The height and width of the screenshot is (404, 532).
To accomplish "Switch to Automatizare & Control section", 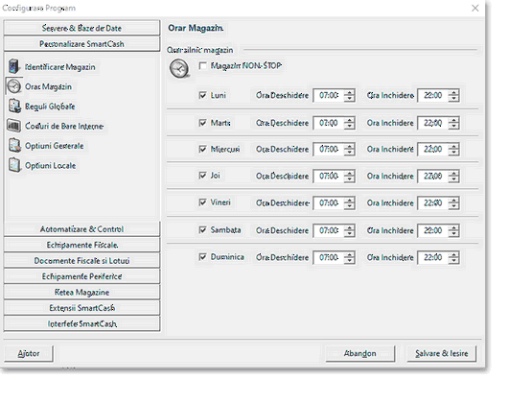I will click(81, 229).
